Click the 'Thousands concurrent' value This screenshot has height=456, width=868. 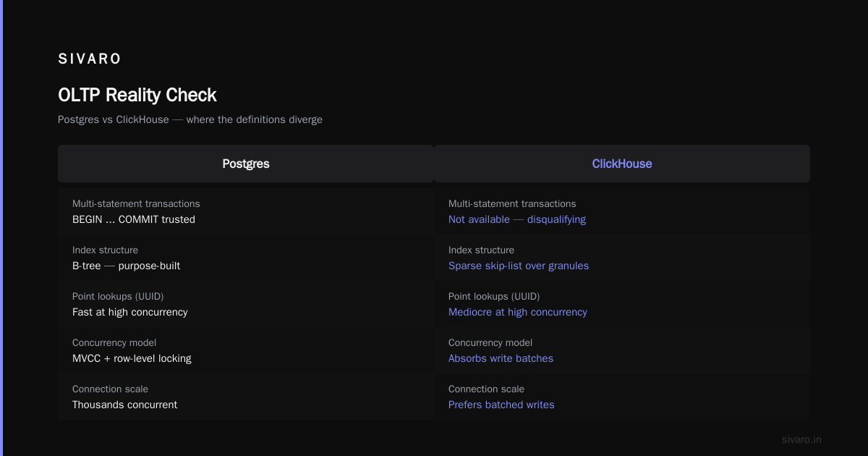124,405
